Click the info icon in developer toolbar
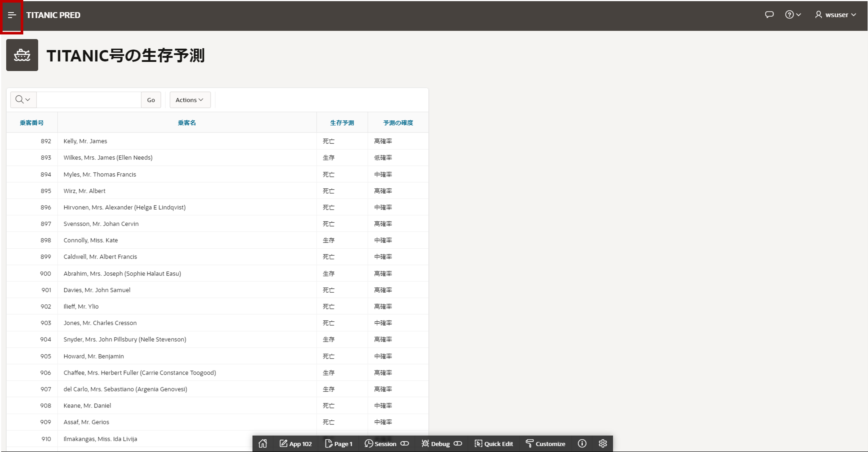 (582, 444)
